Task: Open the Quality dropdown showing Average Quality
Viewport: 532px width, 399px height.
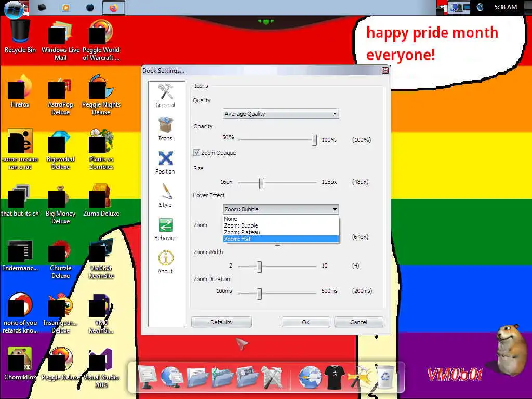Action: pyautogui.click(x=281, y=114)
